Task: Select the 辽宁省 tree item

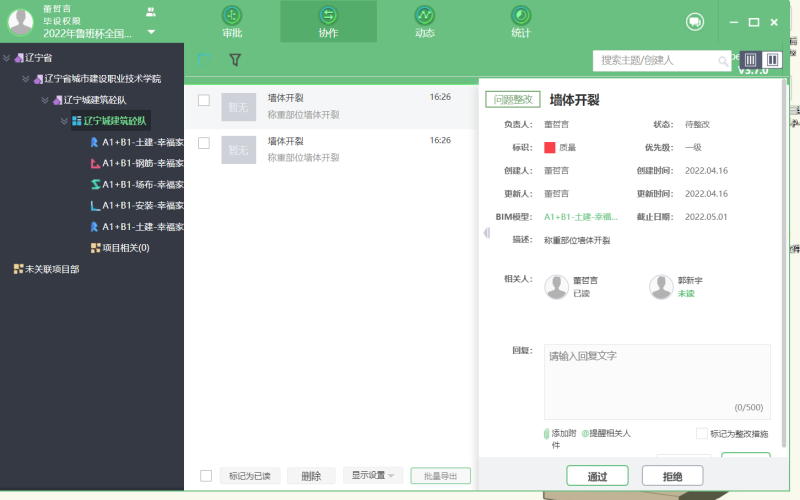Action: click(39, 58)
